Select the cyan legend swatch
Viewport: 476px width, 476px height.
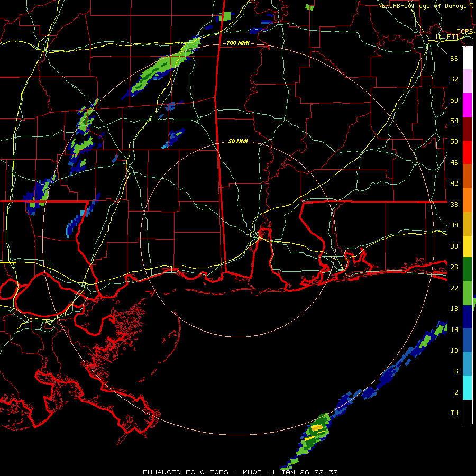tap(467, 388)
